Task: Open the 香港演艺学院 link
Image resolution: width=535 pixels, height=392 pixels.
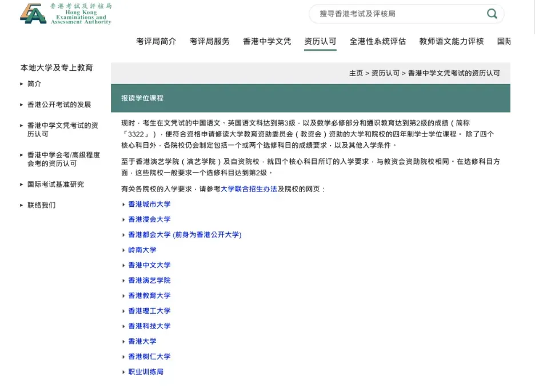Action: pyautogui.click(x=149, y=281)
